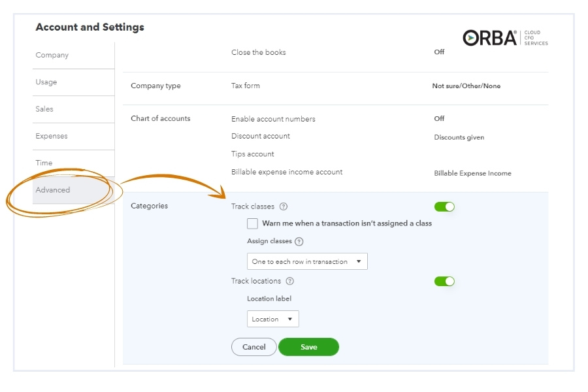588x392 pixels.
Task: Turn off the Track classes toggle
Action: pyautogui.click(x=444, y=206)
